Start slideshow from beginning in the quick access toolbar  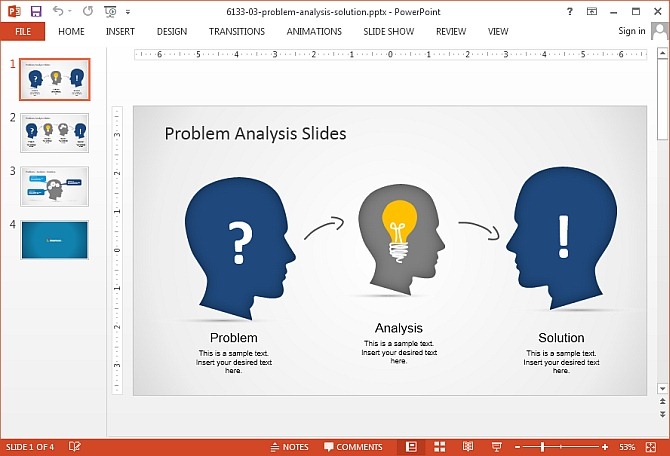(110, 12)
